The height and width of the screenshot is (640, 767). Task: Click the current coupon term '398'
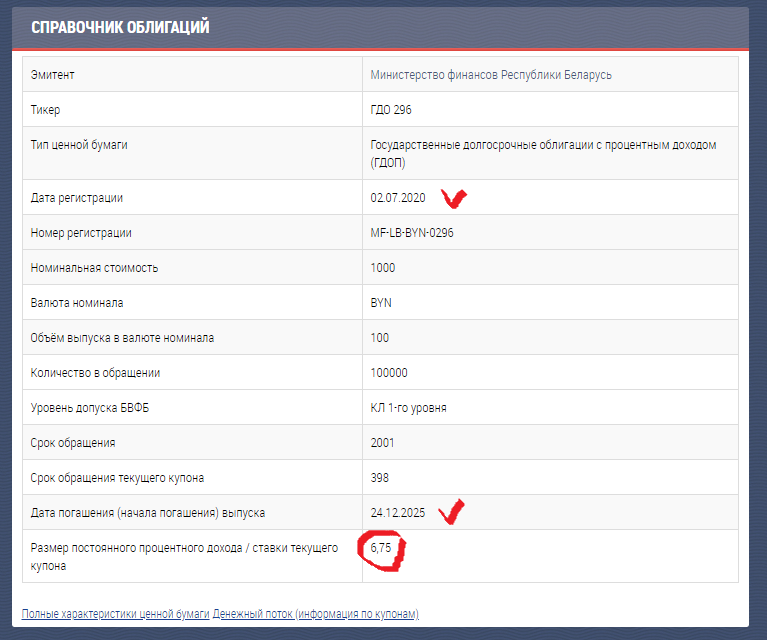click(380, 478)
